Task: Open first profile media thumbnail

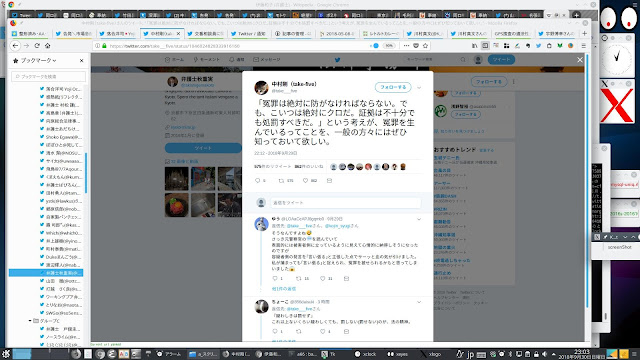Action: tap(176, 178)
